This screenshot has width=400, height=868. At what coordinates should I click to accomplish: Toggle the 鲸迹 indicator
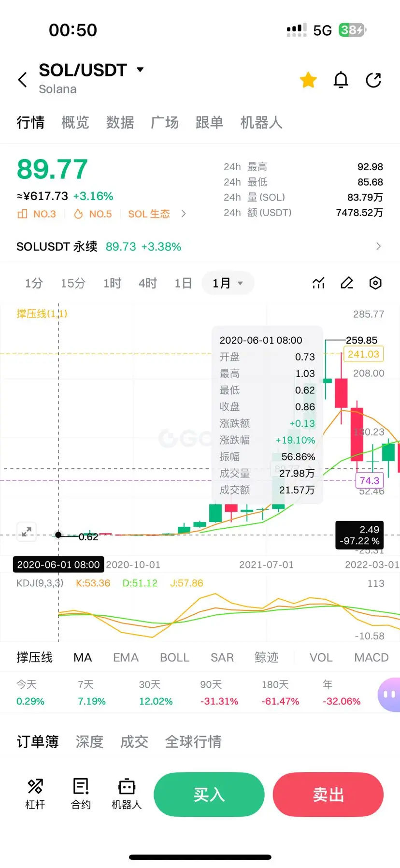267,657
